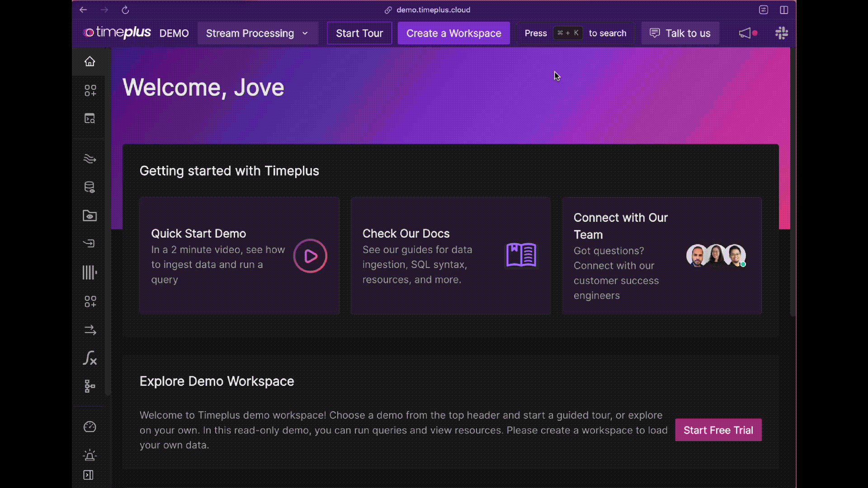Click the grid-plus icon just below Home
The width and height of the screenshot is (868, 488).
click(90, 90)
